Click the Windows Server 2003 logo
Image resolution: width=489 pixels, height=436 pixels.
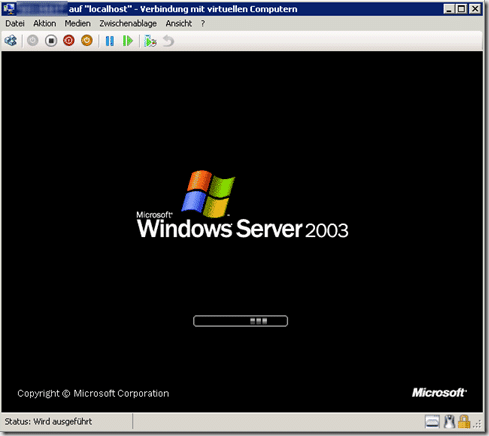(242, 205)
